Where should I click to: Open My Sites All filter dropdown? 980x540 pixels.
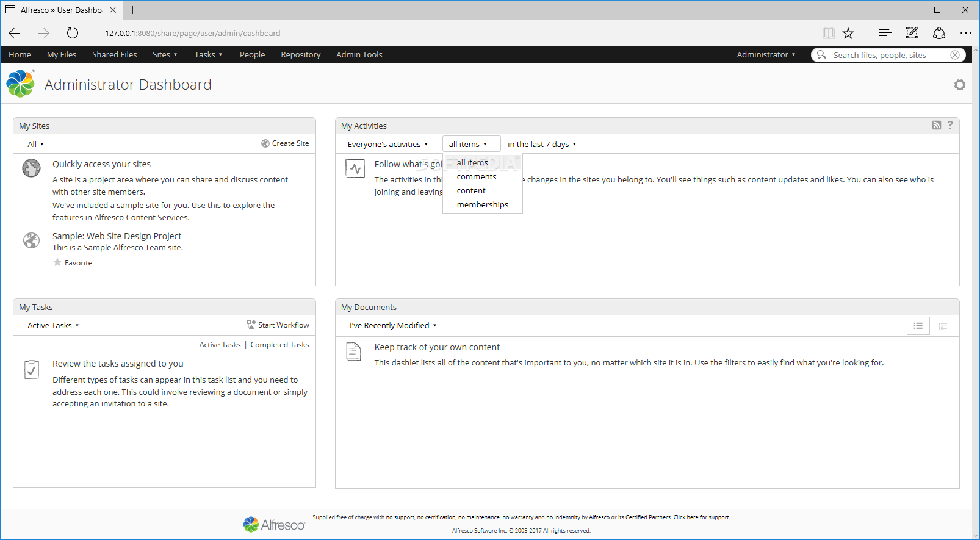(x=35, y=144)
